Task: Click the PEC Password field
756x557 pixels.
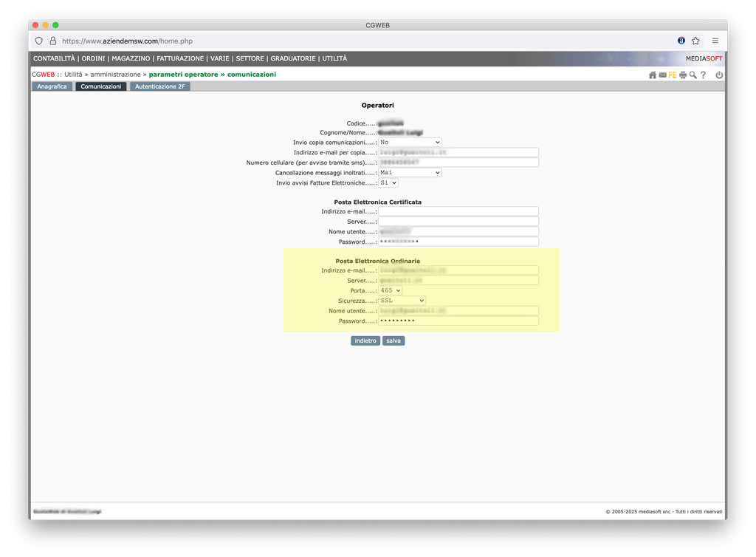Action: click(458, 242)
